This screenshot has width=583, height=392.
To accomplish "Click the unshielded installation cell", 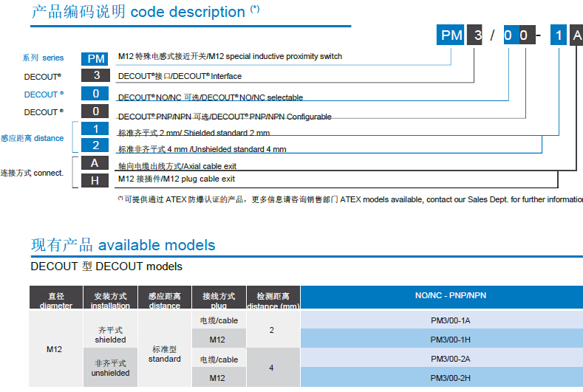I will tap(110, 368).
